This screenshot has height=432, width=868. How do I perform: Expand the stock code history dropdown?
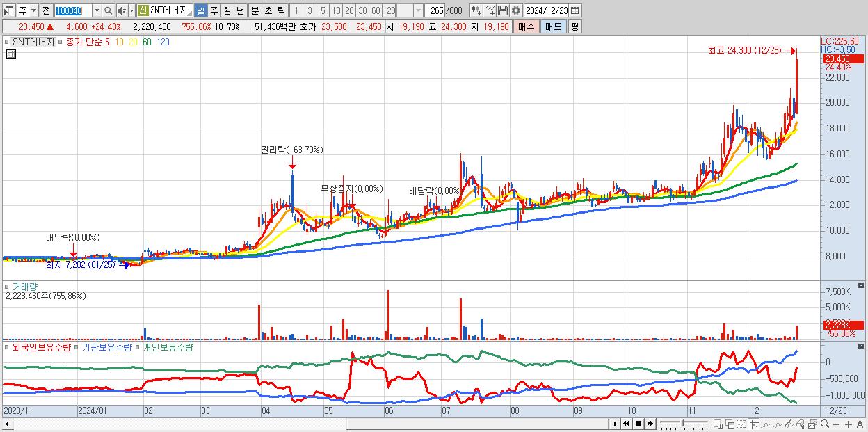[97, 10]
